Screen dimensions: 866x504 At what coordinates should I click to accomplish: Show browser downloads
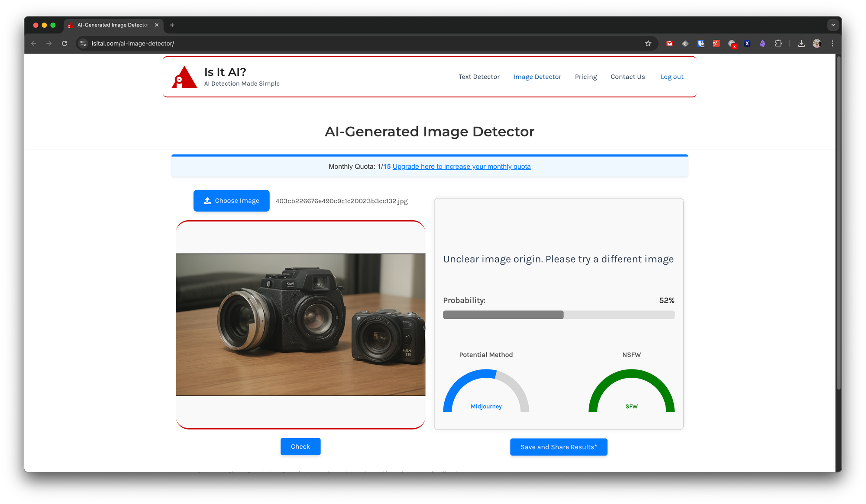point(801,43)
